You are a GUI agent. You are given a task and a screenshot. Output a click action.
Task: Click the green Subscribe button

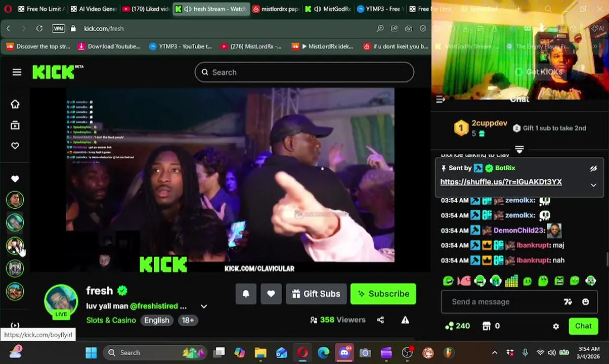383,294
